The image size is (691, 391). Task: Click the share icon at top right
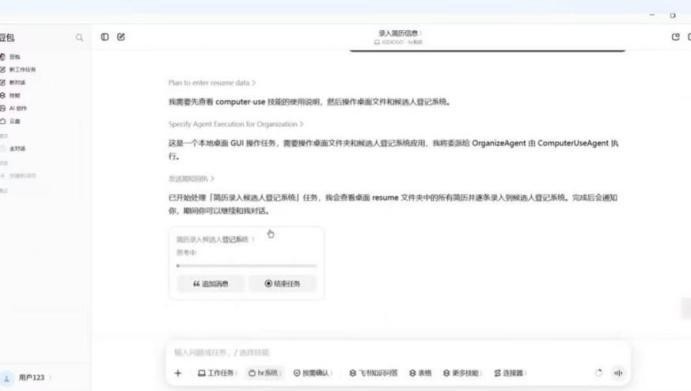(x=676, y=37)
